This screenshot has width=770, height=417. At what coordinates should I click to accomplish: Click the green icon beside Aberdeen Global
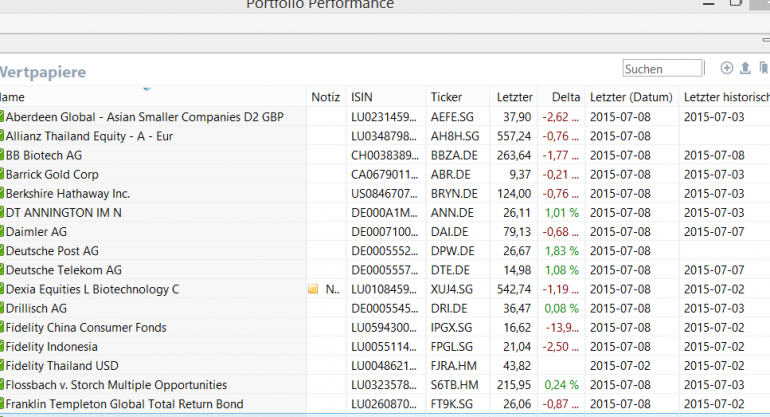[3, 117]
